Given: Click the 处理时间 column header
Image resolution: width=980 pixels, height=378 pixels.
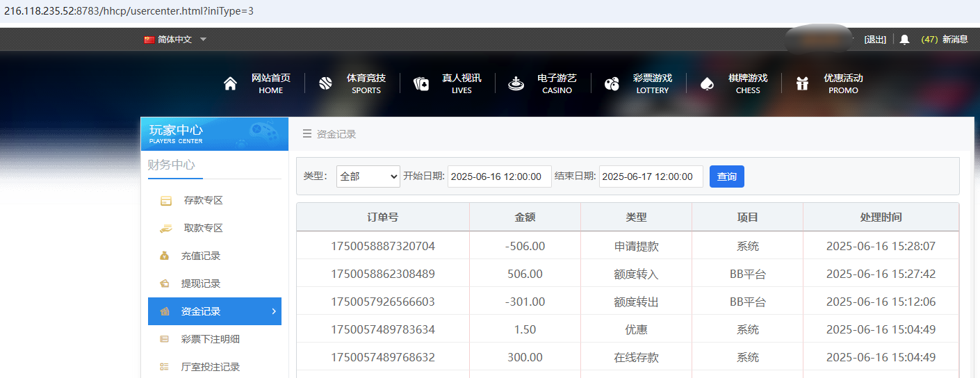Looking at the screenshot, I should 881,217.
